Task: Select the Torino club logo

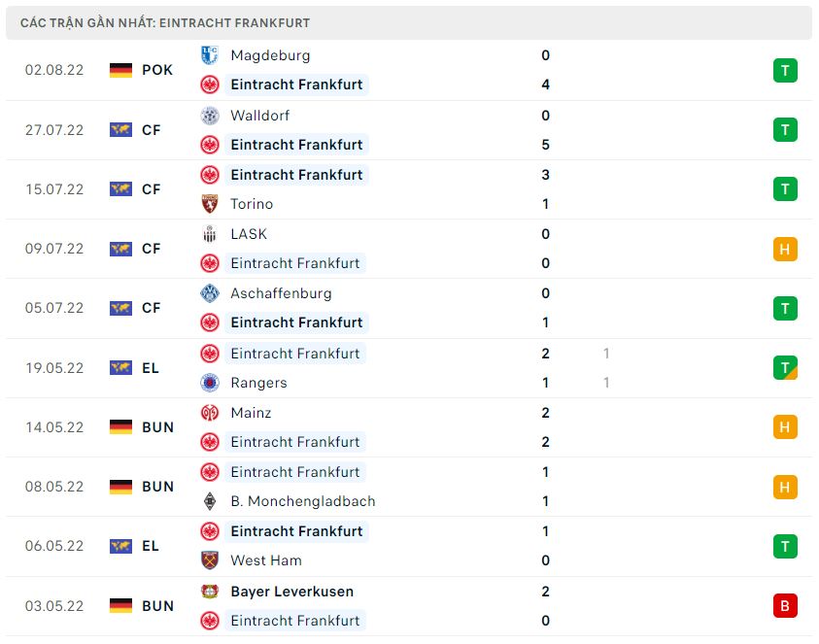Action: [x=211, y=204]
